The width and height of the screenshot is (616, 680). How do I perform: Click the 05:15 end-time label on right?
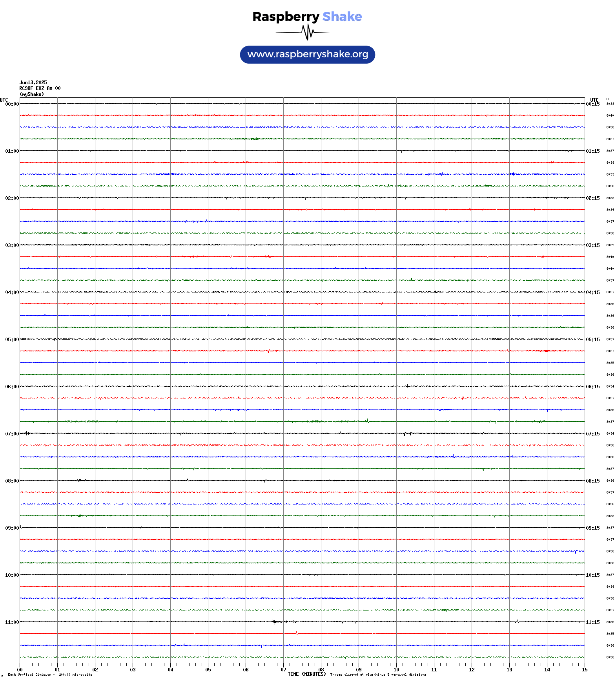[593, 340]
